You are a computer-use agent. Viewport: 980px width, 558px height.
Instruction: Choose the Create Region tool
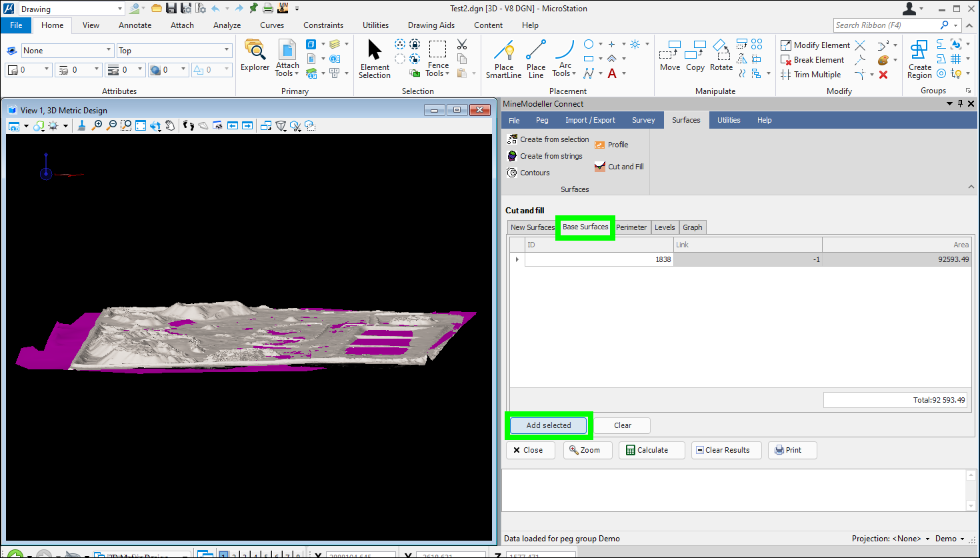(919, 59)
